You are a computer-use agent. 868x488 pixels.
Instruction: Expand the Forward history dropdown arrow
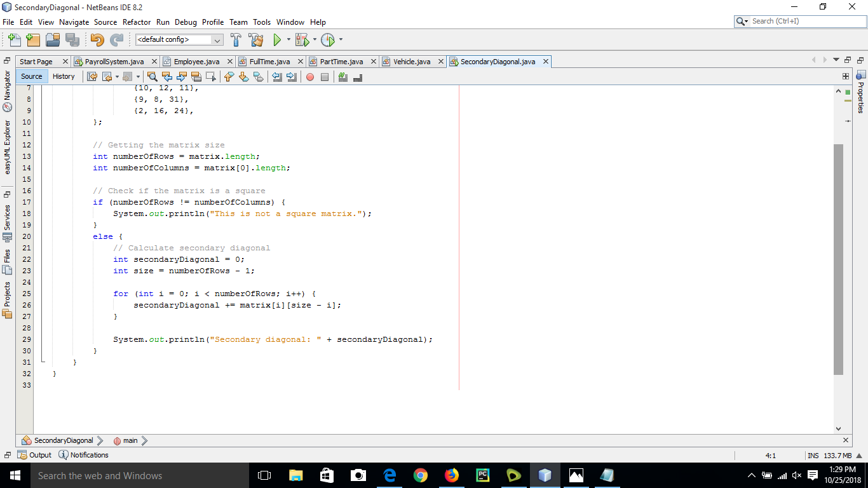pos(138,77)
